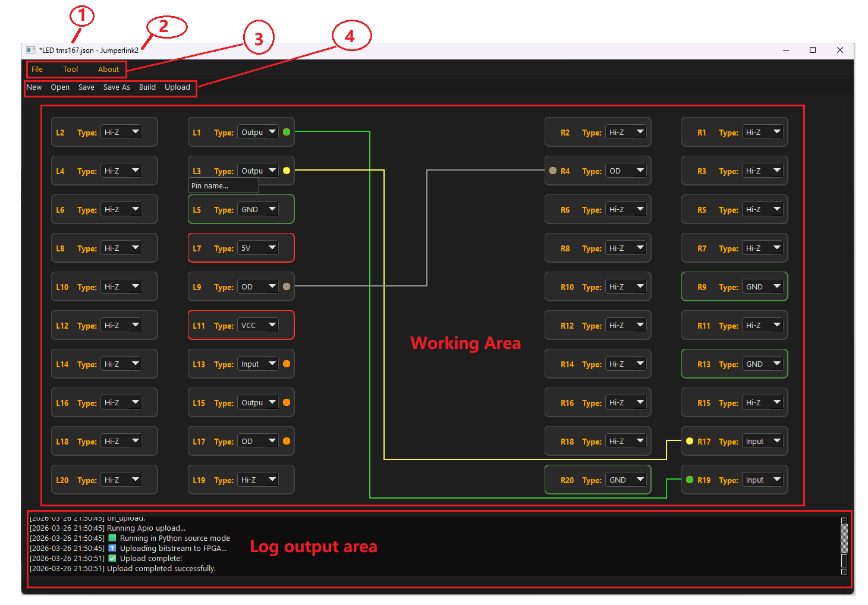
Task: Click the orange connection dot on pin L17
Action: point(287,441)
